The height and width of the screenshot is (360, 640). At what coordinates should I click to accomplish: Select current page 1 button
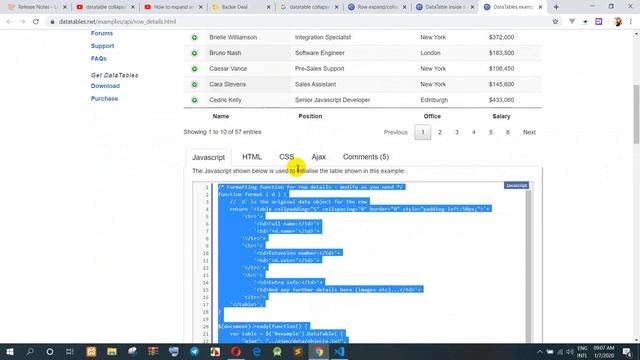point(422,132)
